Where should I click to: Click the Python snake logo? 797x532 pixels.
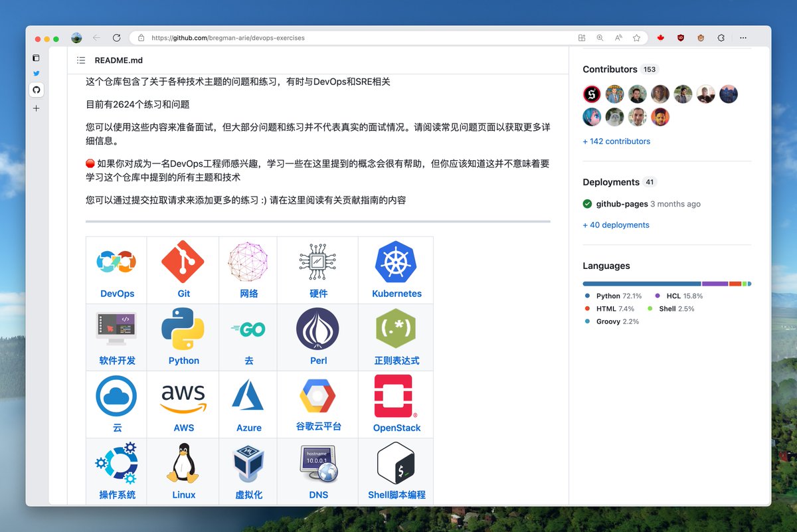pyautogui.click(x=183, y=329)
